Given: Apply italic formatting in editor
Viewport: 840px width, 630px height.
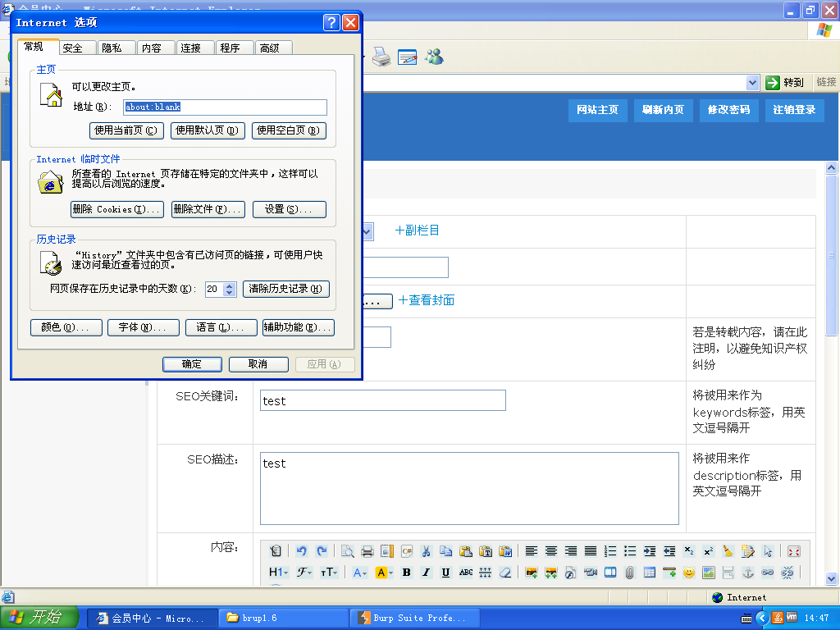Looking at the screenshot, I should coord(426,573).
